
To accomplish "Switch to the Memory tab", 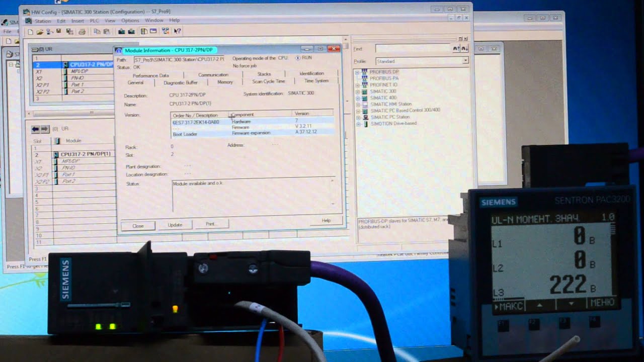I will point(225,82).
